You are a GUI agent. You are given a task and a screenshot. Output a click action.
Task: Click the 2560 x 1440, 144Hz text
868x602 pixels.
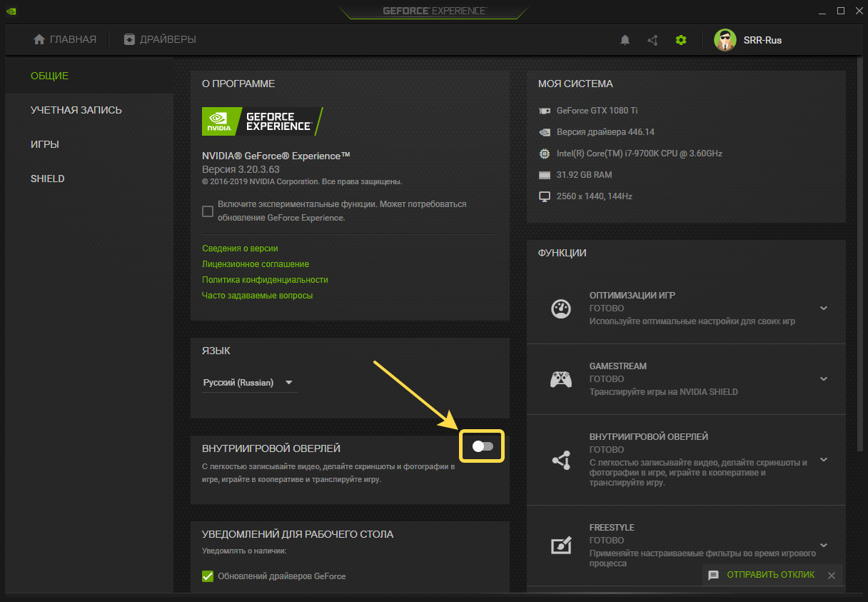point(595,196)
